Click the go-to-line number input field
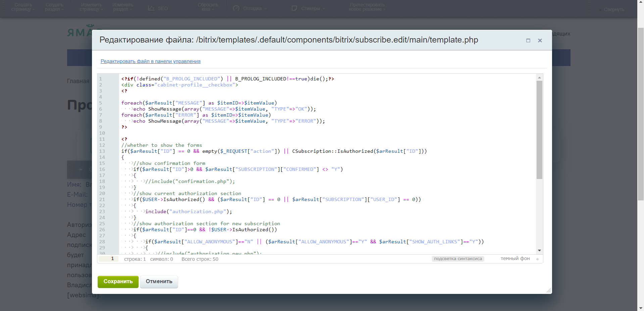The width and height of the screenshot is (644, 311). tap(108, 259)
